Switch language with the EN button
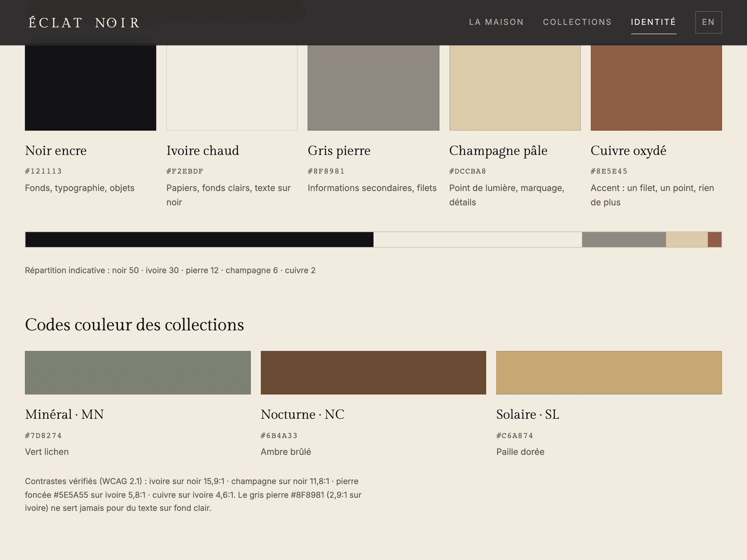The width and height of the screenshot is (747, 560). [708, 22]
